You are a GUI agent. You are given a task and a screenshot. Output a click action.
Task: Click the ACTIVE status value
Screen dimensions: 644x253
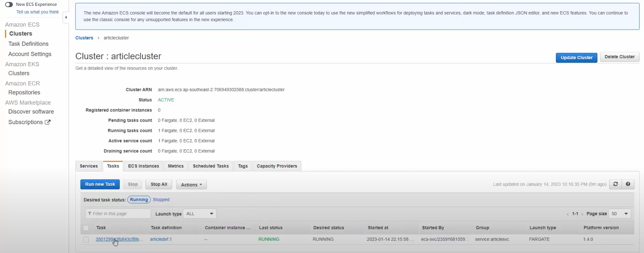click(x=166, y=100)
